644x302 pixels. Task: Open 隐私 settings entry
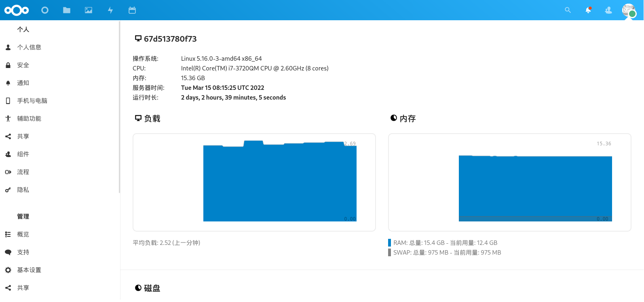tap(23, 190)
